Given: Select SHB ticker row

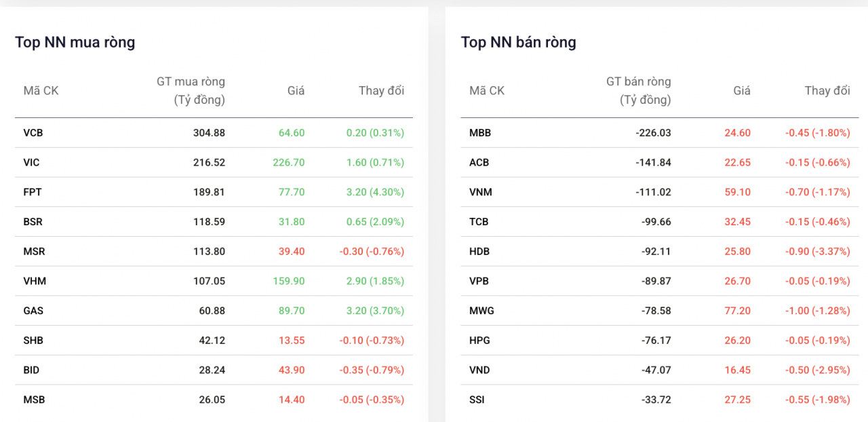Looking at the screenshot, I should (214, 341).
